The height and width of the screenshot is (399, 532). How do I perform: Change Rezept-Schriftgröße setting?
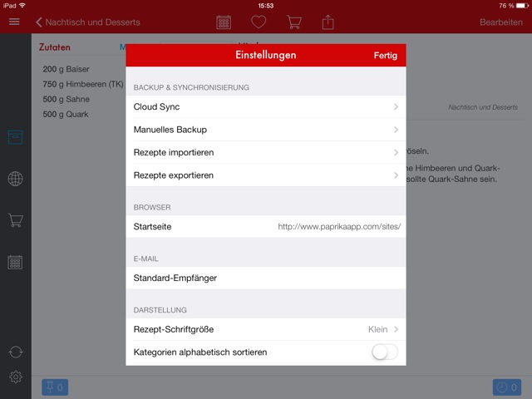point(266,330)
